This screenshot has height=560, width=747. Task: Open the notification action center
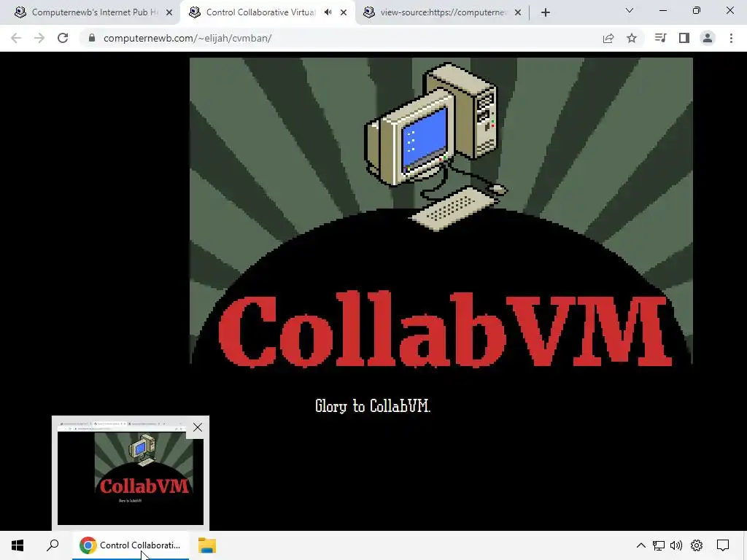tap(723, 545)
